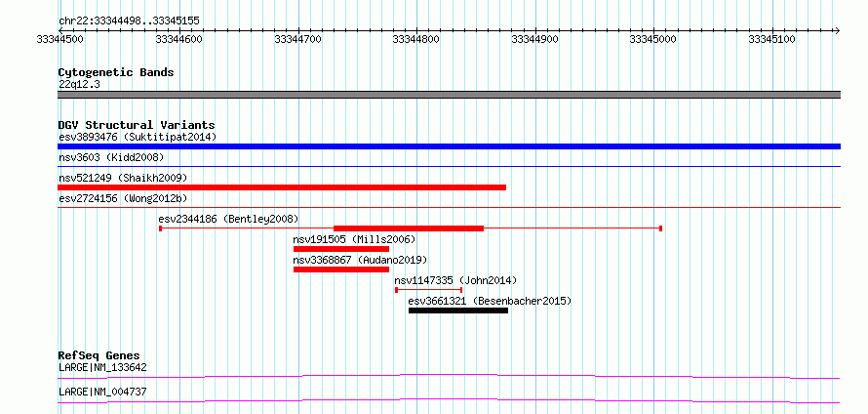
Task: Select the 22q12.3 band label
Action: 79,84
